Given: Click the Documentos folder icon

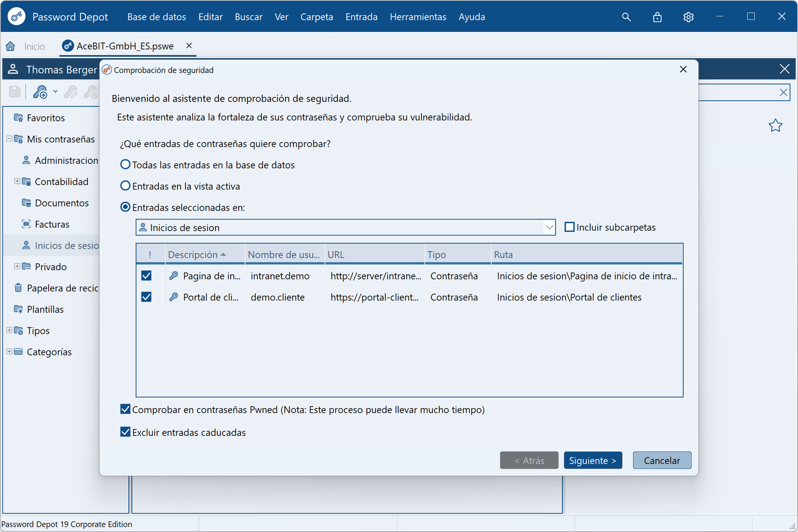Looking at the screenshot, I should tap(26, 203).
